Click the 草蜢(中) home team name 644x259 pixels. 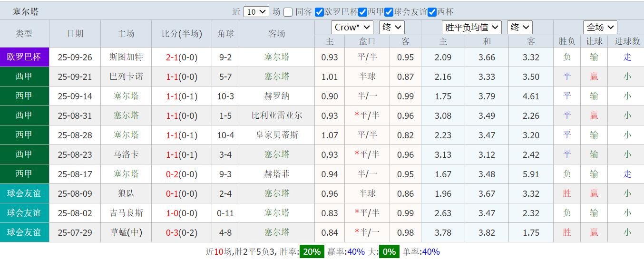(x=126, y=232)
